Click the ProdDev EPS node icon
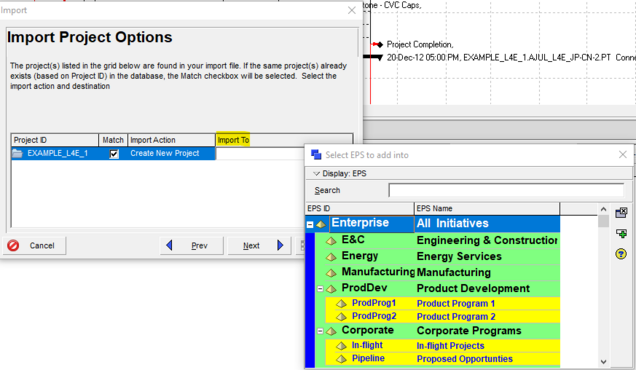636x370 pixels. (x=331, y=289)
